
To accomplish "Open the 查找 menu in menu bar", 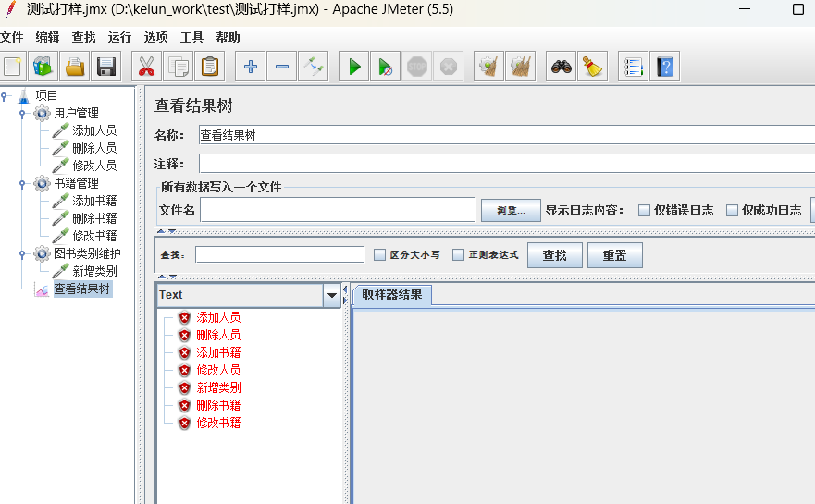I will pos(83,37).
